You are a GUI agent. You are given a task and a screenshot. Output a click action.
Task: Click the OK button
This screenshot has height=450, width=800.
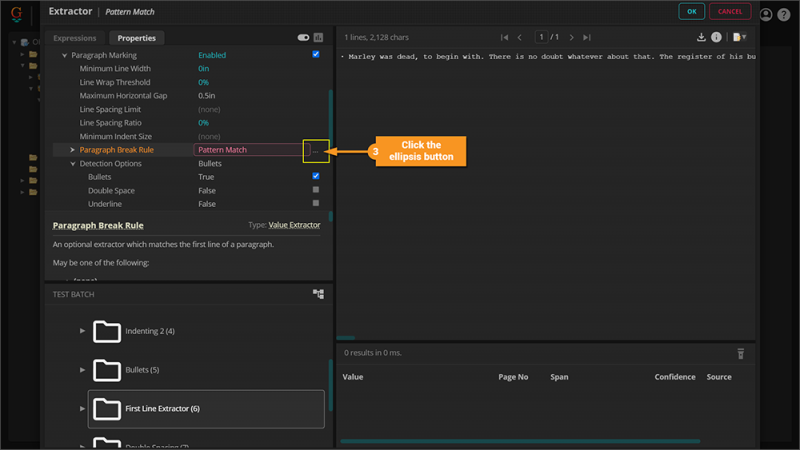coord(691,12)
